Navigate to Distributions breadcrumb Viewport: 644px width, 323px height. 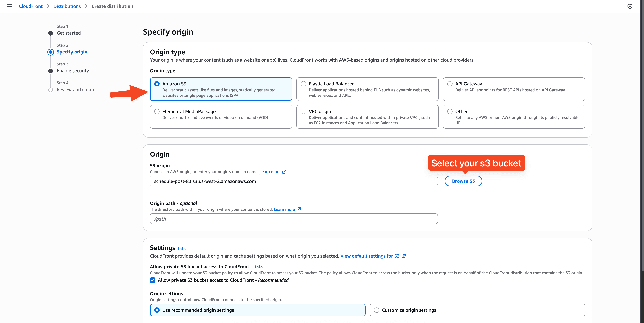(67, 6)
